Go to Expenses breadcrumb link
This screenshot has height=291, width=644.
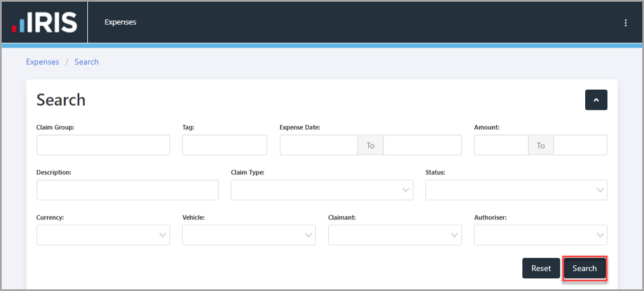tap(43, 62)
